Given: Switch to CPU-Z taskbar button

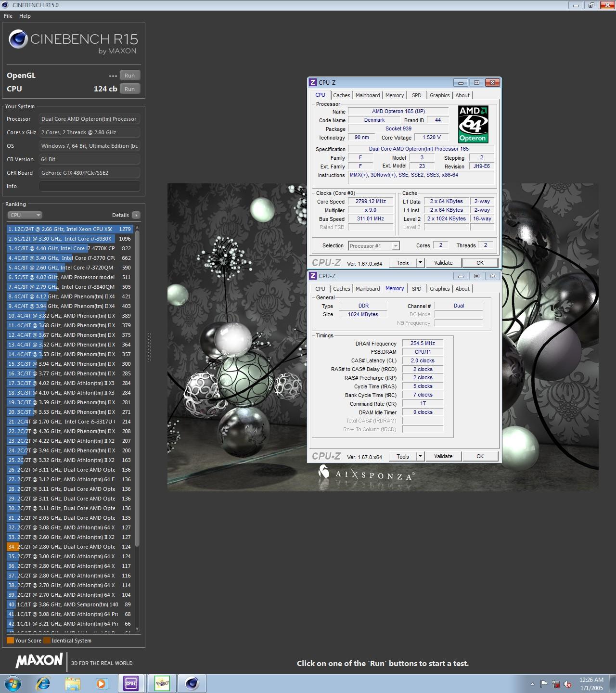Looking at the screenshot, I should coord(131,683).
